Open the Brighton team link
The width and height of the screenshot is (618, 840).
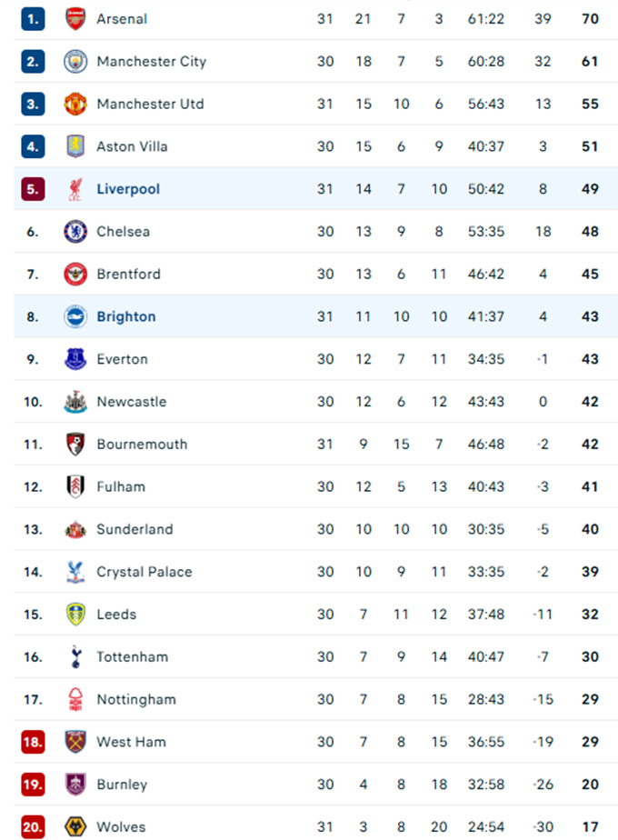click(126, 316)
